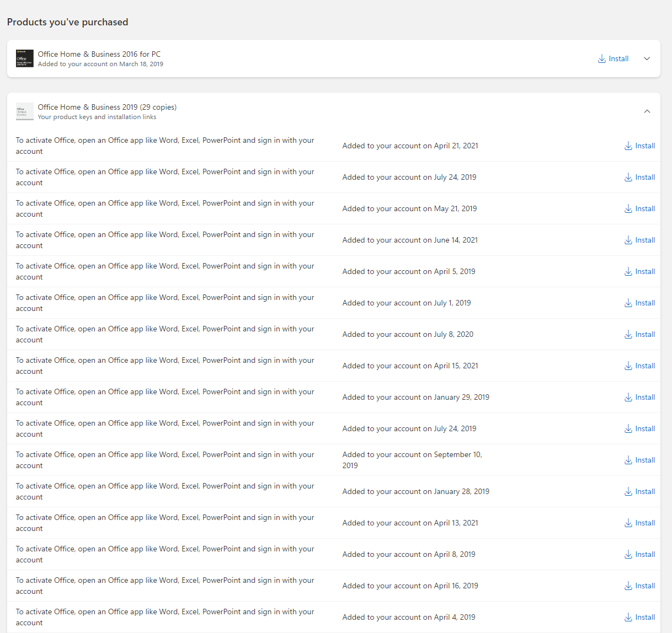Click download icon for September 10, 2019 copy
Screen dimensions: 672x633
(x=628, y=460)
